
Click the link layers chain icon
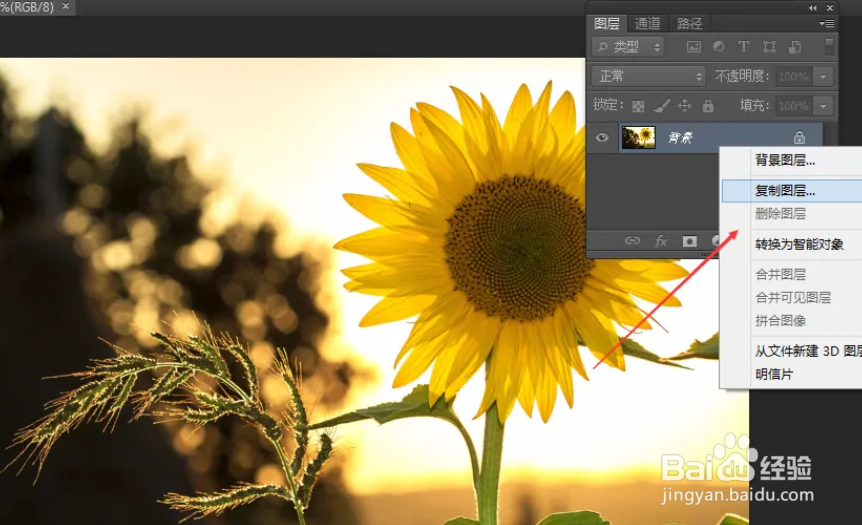[632, 241]
